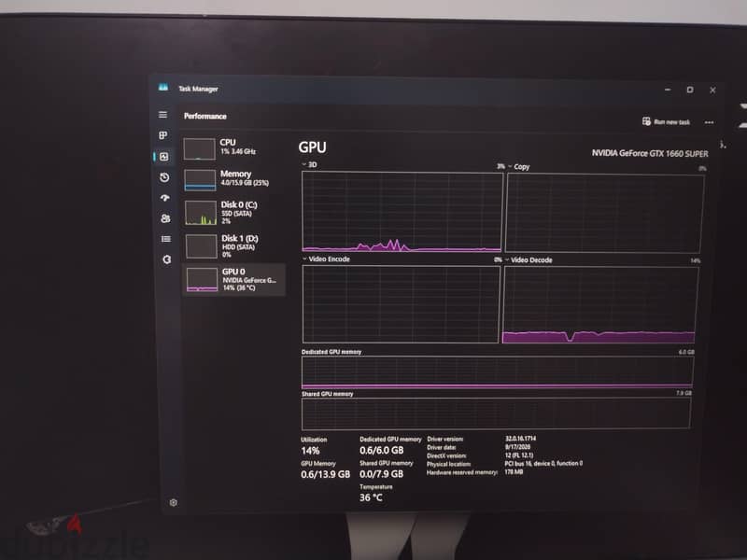747x560 pixels.
Task: Open the 3D engine graph dropdown
Action: click(x=309, y=164)
